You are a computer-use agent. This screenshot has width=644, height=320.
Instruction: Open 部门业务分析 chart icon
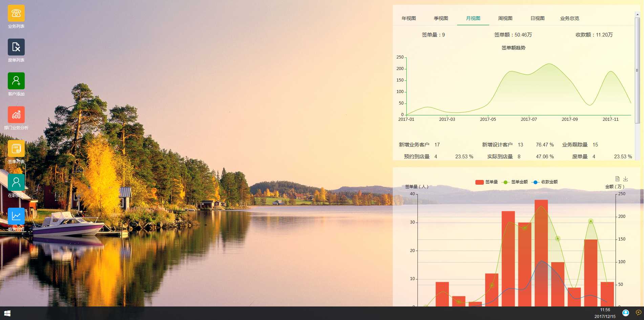16,115
